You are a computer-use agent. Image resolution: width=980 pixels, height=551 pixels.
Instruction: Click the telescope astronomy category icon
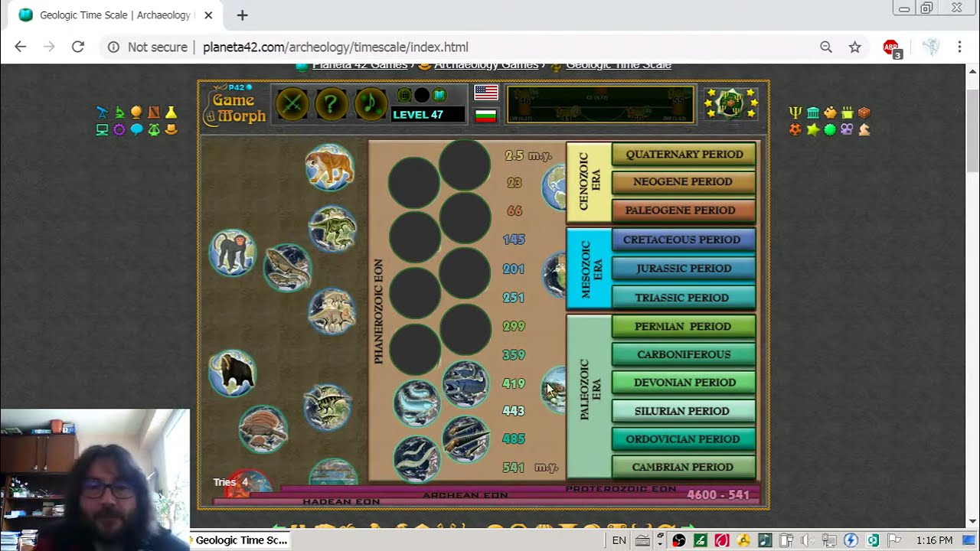click(x=102, y=112)
